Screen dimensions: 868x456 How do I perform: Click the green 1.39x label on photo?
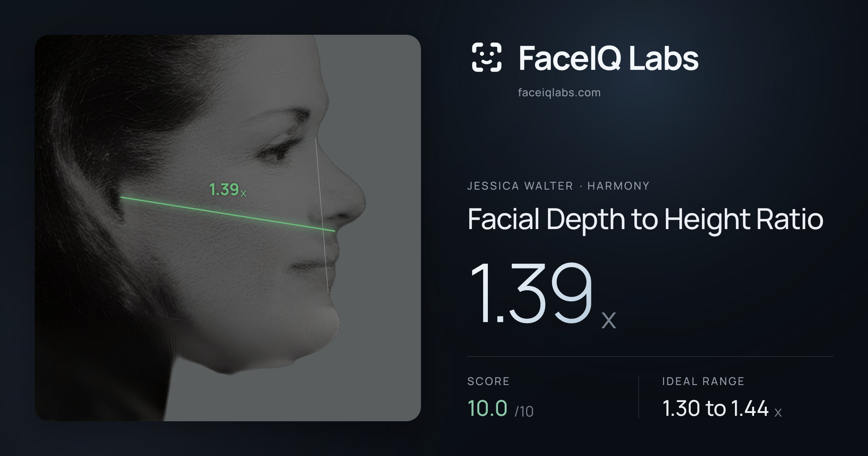(x=227, y=190)
